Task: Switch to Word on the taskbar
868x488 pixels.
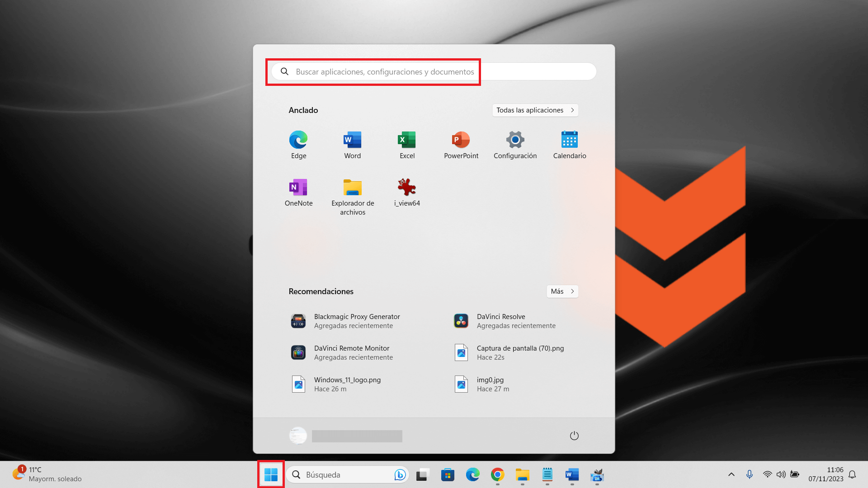Action: click(572, 474)
